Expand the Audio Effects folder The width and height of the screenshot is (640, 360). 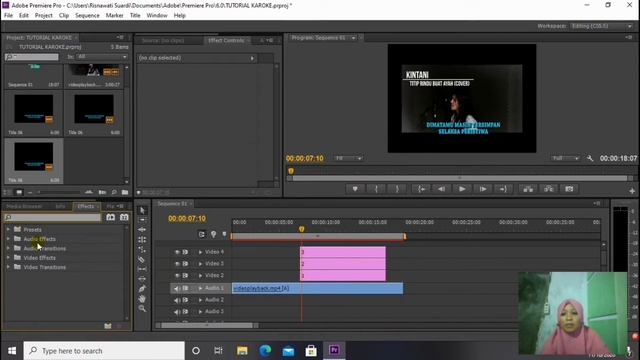8,239
